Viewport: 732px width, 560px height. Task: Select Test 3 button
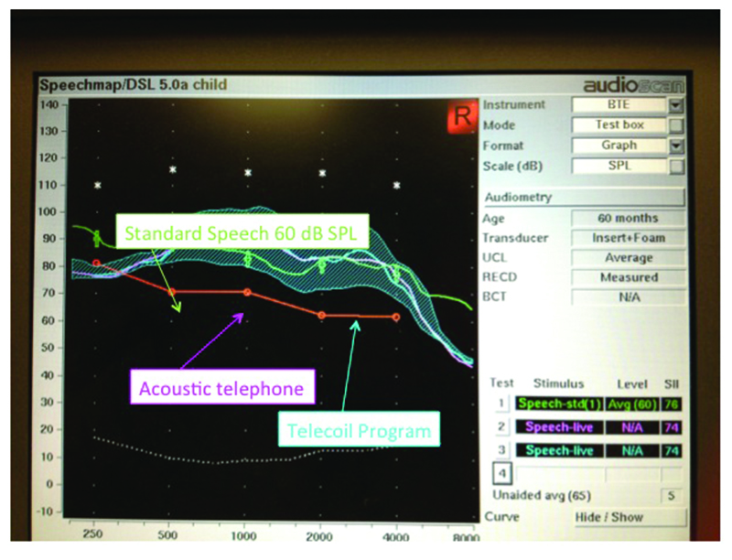501,449
